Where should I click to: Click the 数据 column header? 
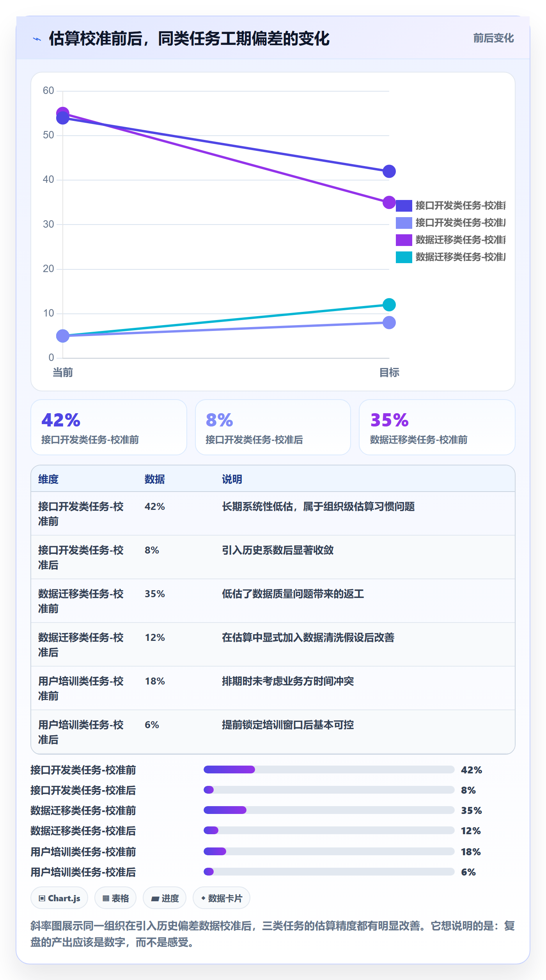tap(155, 479)
